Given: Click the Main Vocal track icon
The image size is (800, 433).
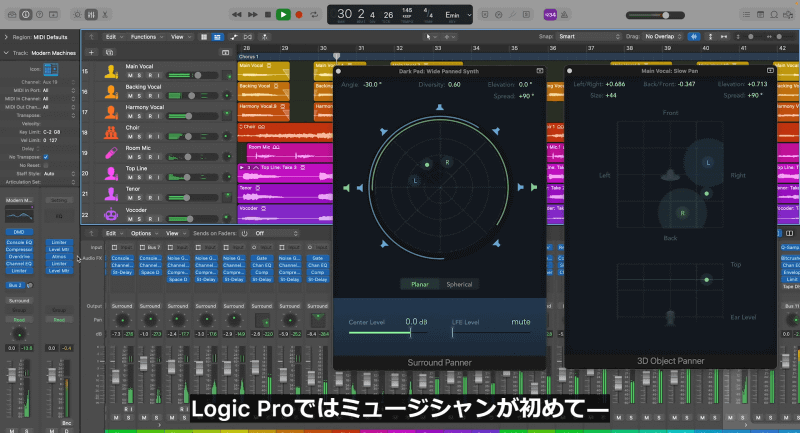Looking at the screenshot, I should tap(111, 71).
